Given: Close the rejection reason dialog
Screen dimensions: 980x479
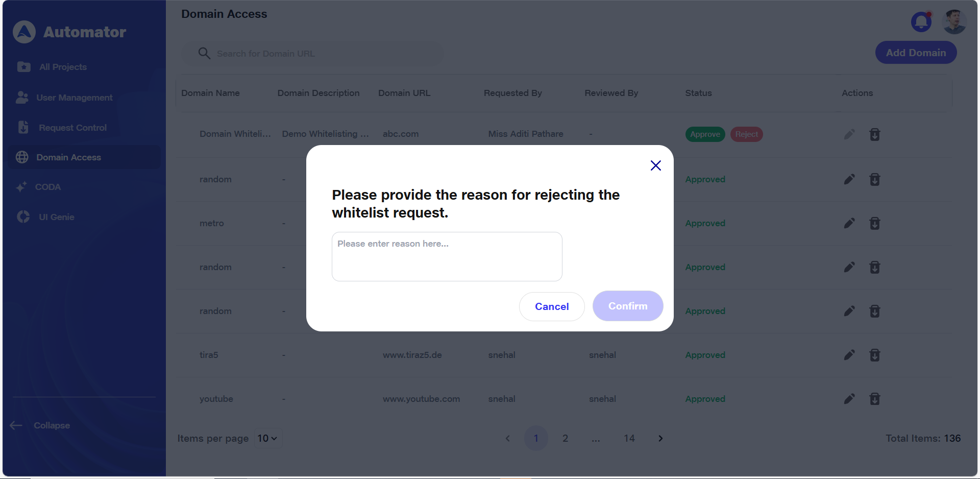Looking at the screenshot, I should 655,165.
